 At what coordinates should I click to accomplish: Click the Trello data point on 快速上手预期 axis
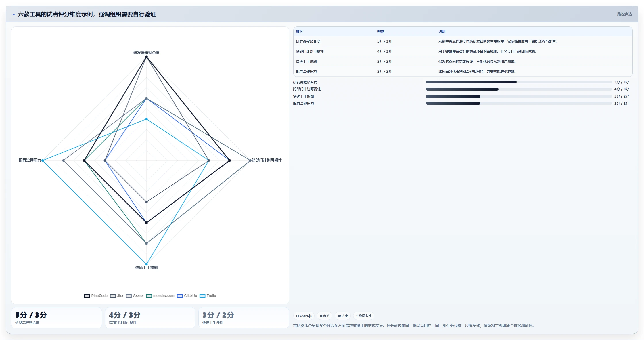146,264
